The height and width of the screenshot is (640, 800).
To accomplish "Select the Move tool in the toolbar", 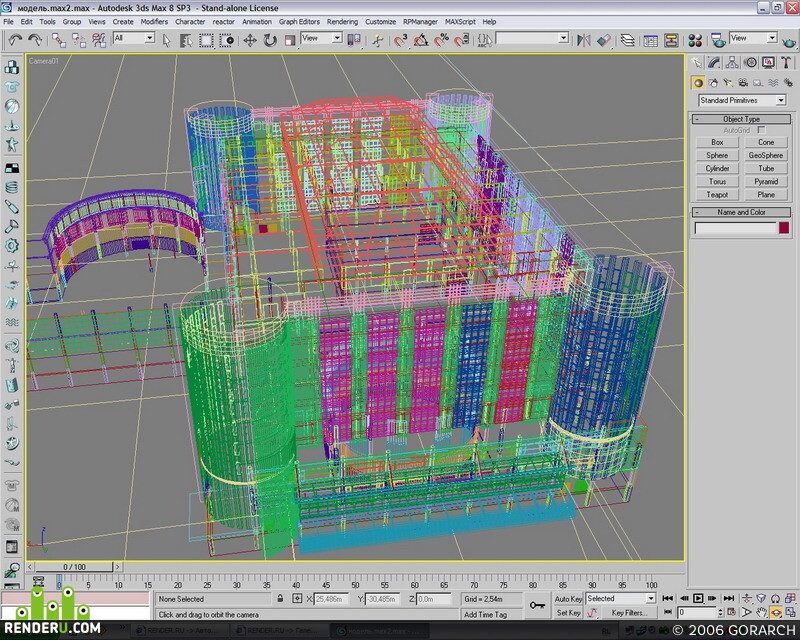I will coord(249,40).
